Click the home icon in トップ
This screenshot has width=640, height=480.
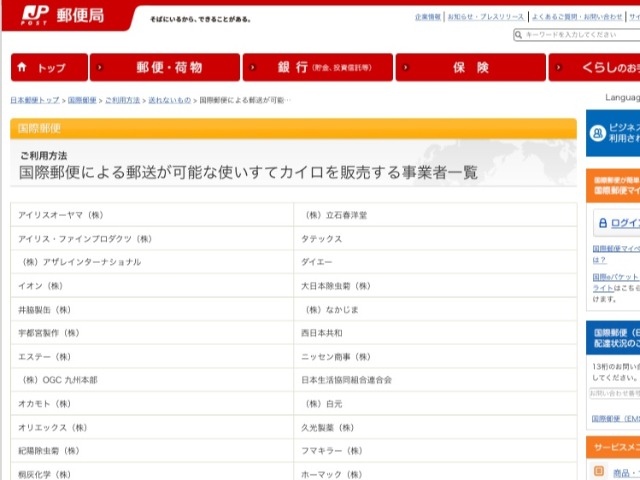(x=22, y=67)
